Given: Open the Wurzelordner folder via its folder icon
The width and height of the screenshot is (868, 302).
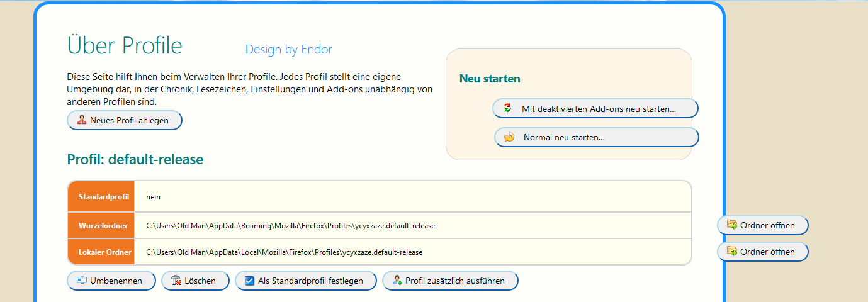Looking at the screenshot, I should click(x=731, y=225).
